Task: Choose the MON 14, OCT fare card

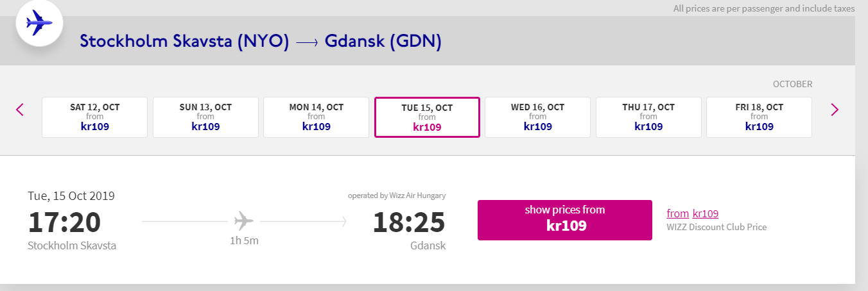Action: click(x=317, y=117)
